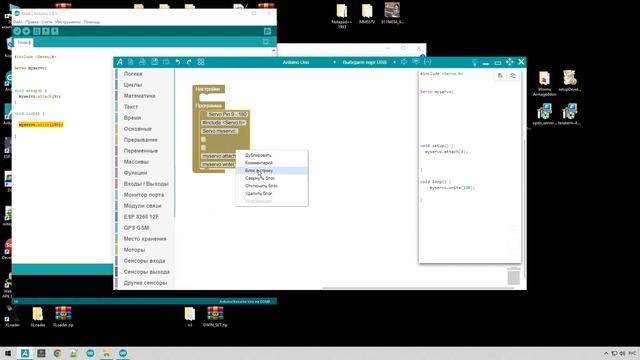The height and width of the screenshot is (360, 640).
Task: Open 'Инструменты' menu in Arduino IDE
Action: pyautogui.click(x=68, y=22)
